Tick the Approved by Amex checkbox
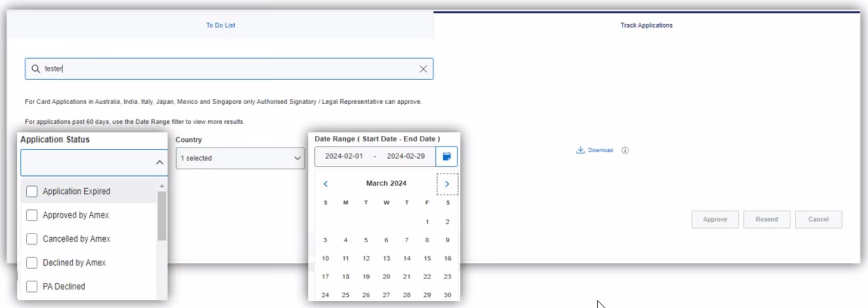 [x=32, y=215]
